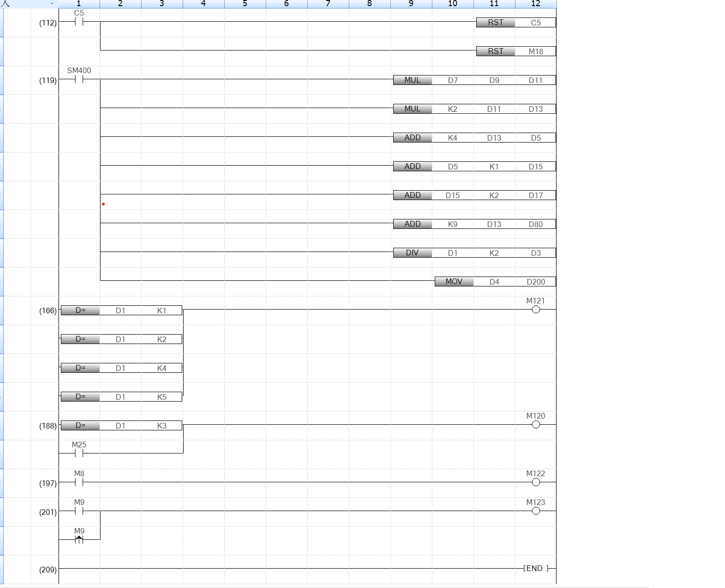This screenshot has width=725, height=588.
Task: Click the SM400 contact symbol
Action: pyautogui.click(x=79, y=79)
